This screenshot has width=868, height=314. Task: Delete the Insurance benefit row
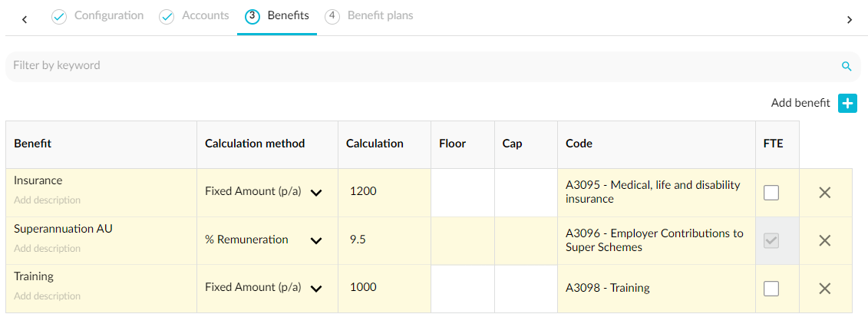tap(825, 193)
